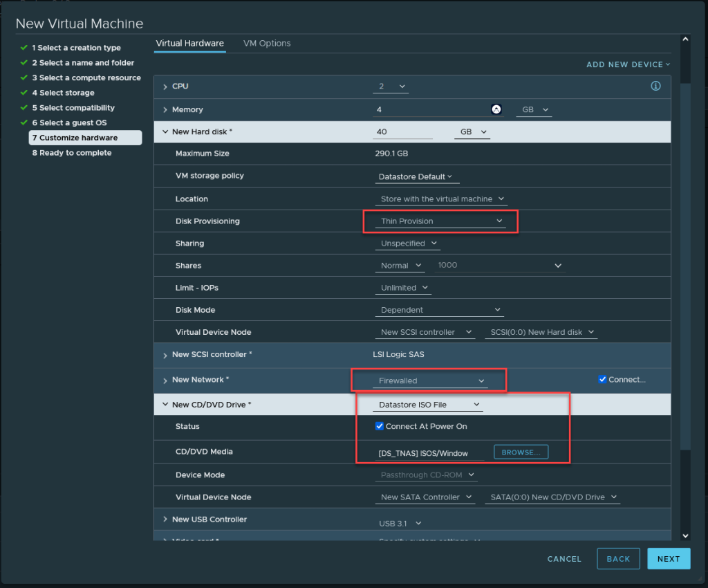Click scrollbar down arrow at bottom right
The image size is (708, 588).
(x=685, y=535)
